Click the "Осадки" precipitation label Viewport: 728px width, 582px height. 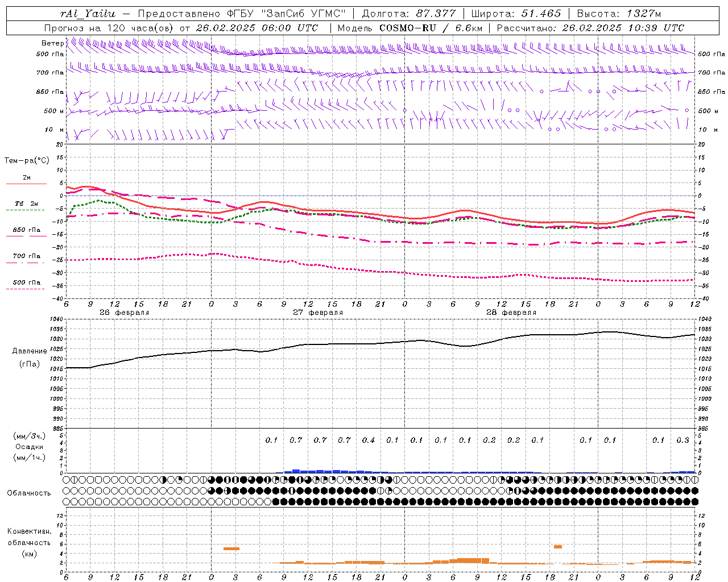coord(30,447)
